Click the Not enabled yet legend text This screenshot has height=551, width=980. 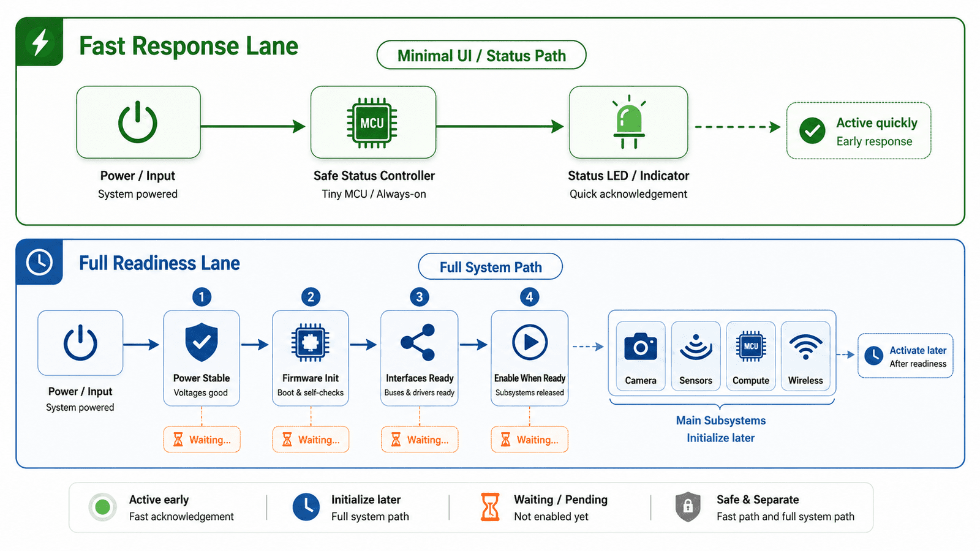tap(551, 517)
